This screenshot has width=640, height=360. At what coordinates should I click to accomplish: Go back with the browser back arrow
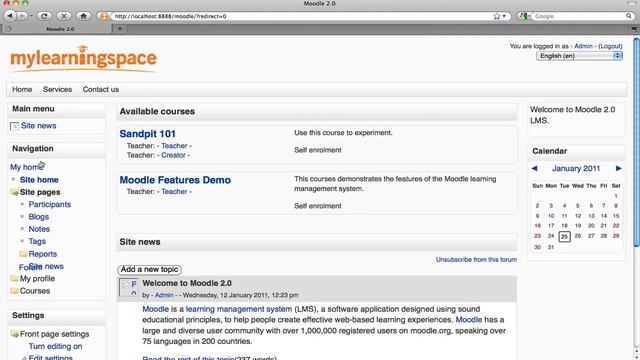10,16
